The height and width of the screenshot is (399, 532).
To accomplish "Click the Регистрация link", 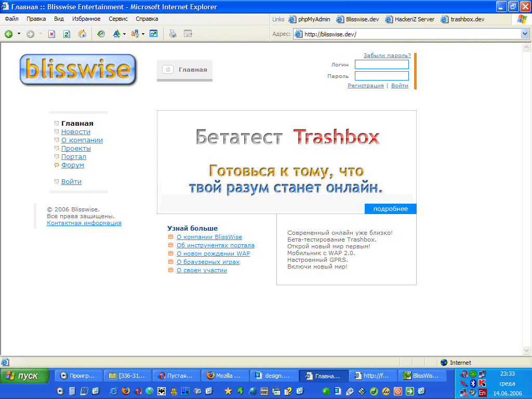I will coord(365,86).
